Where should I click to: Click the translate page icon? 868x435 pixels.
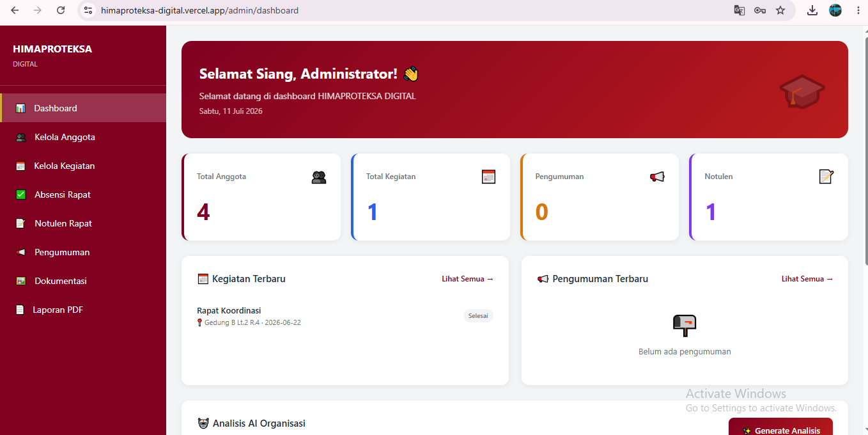(x=740, y=10)
